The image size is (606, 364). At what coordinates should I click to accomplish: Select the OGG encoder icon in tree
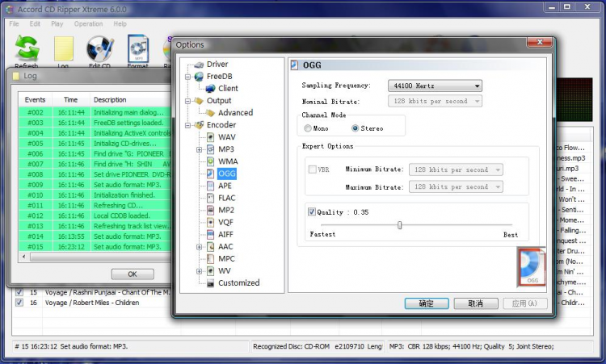(211, 174)
